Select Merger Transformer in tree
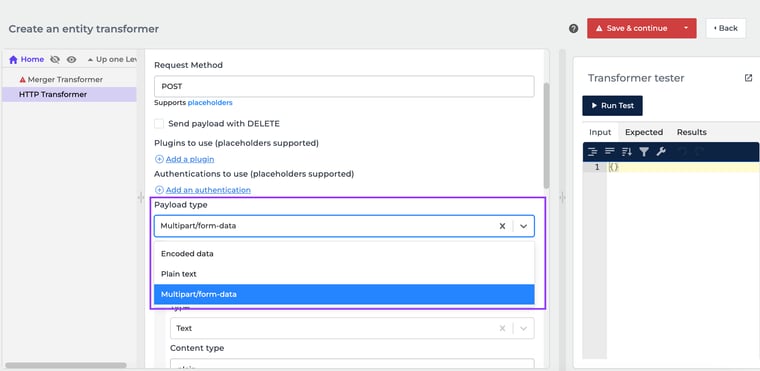This screenshot has height=371, width=760. (65, 80)
